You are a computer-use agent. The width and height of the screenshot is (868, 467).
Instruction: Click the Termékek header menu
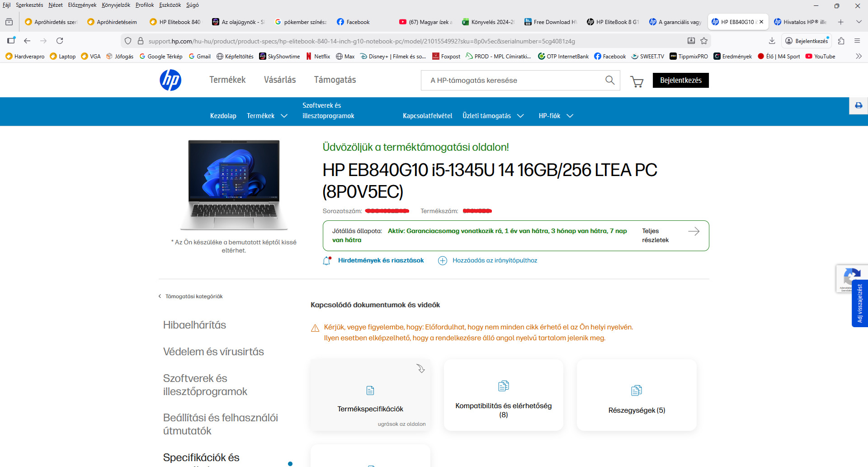[227, 80]
